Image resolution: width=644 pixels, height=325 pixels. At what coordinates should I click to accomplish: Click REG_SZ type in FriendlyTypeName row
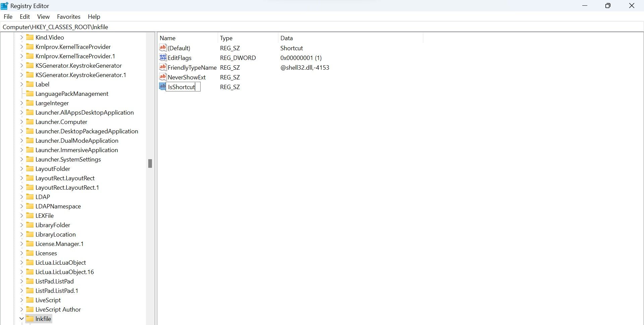click(230, 67)
